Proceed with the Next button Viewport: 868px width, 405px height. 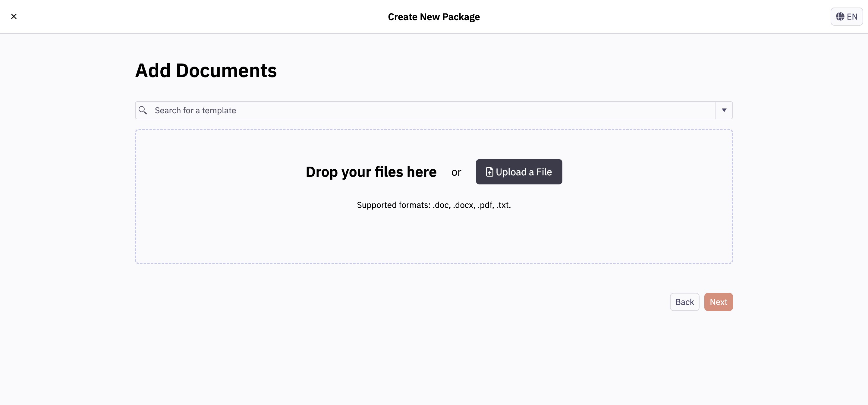coord(719,302)
